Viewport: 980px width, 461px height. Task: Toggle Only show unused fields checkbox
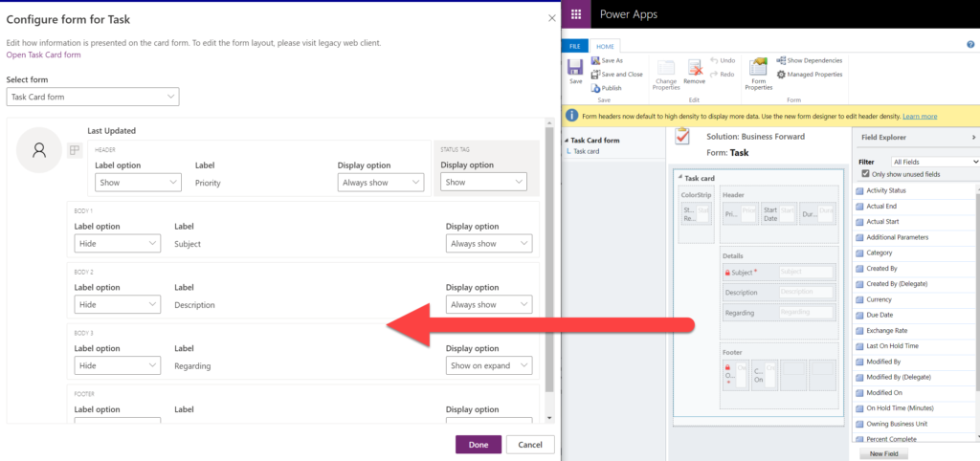tap(865, 174)
